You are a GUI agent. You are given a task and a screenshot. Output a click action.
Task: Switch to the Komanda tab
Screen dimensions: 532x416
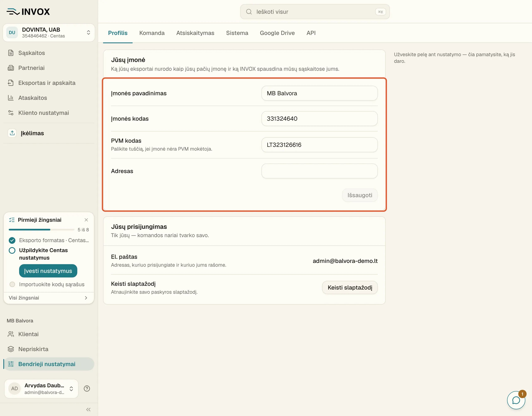pos(152,33)
